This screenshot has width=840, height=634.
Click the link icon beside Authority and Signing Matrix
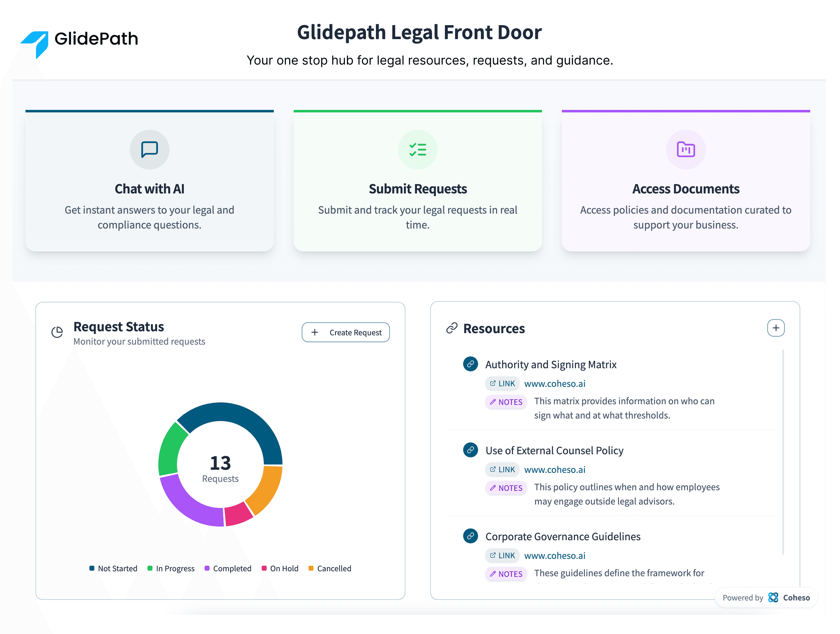click(x=471, y=364)
